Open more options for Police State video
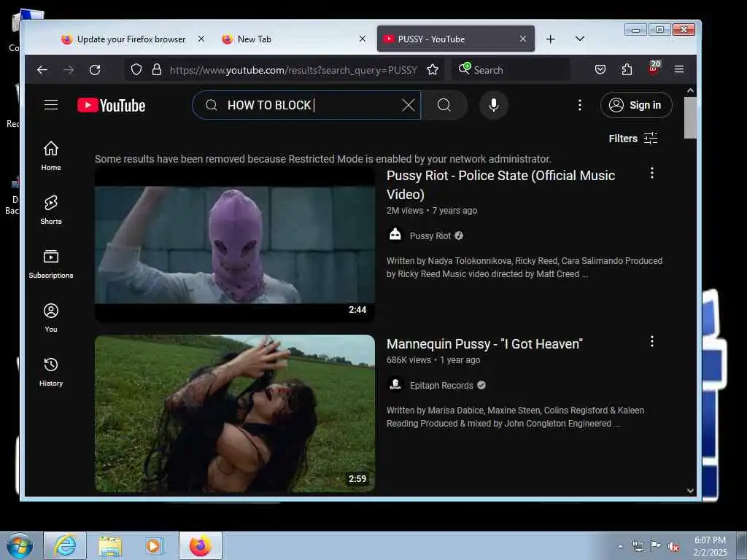Screen dimensions: 747x560 (x=651, y=174)
